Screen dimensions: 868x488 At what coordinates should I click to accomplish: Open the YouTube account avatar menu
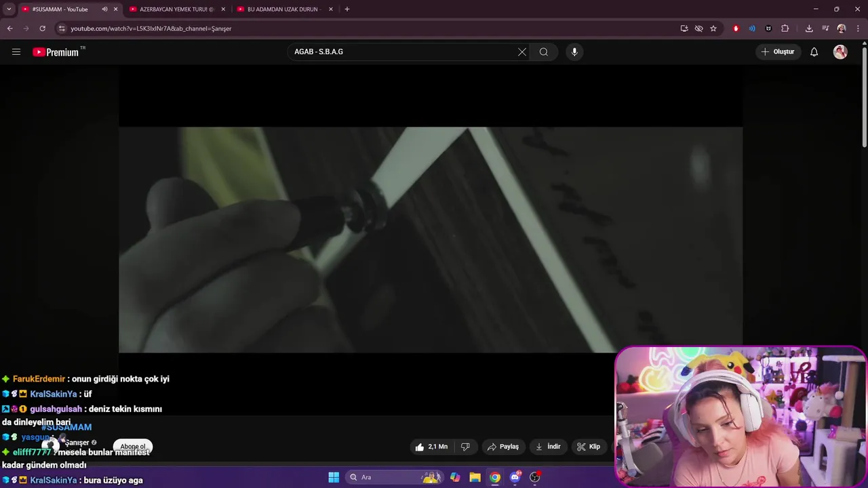840,52
